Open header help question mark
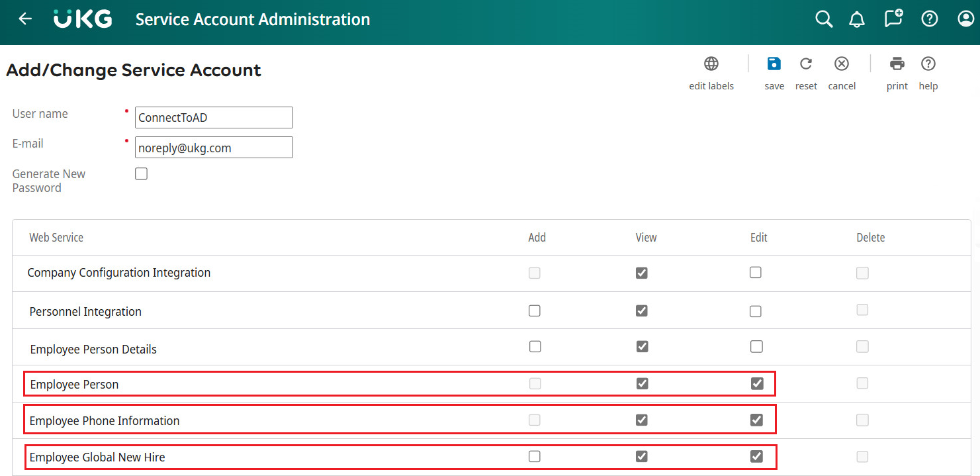This screenshot has width=980, height=476. [930, 19]
